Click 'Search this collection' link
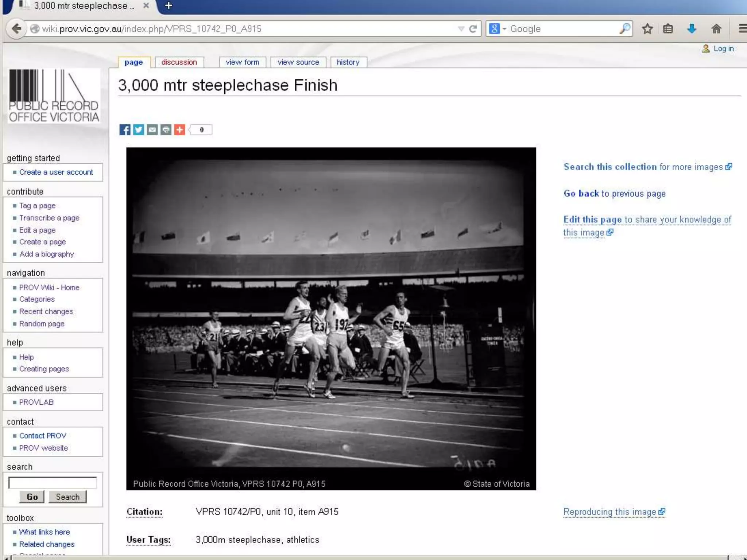The width and height of the screenshot is (747, 560). (x=648, y=167)
